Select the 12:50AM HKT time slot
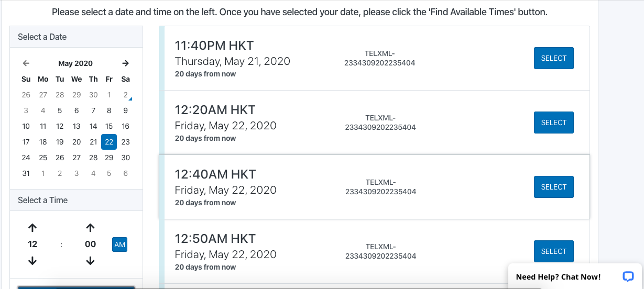The height and width of the screenshot is (289, 644). (x=553, y=251)
